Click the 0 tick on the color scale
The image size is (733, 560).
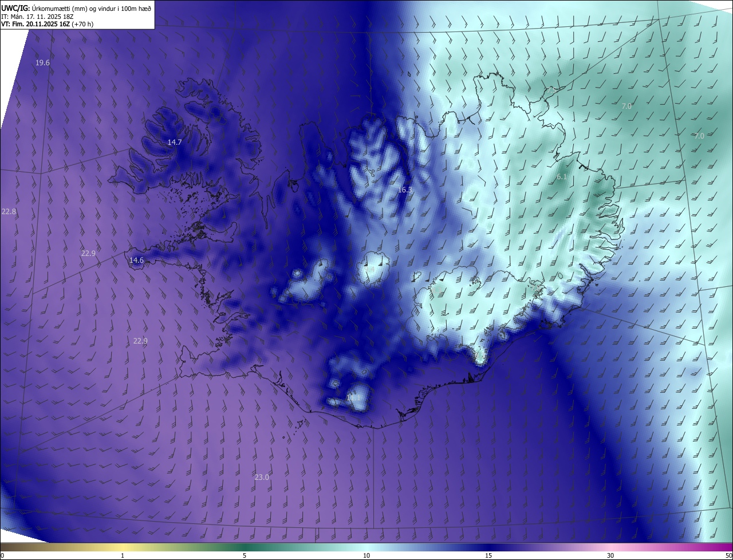pos(2,555)
